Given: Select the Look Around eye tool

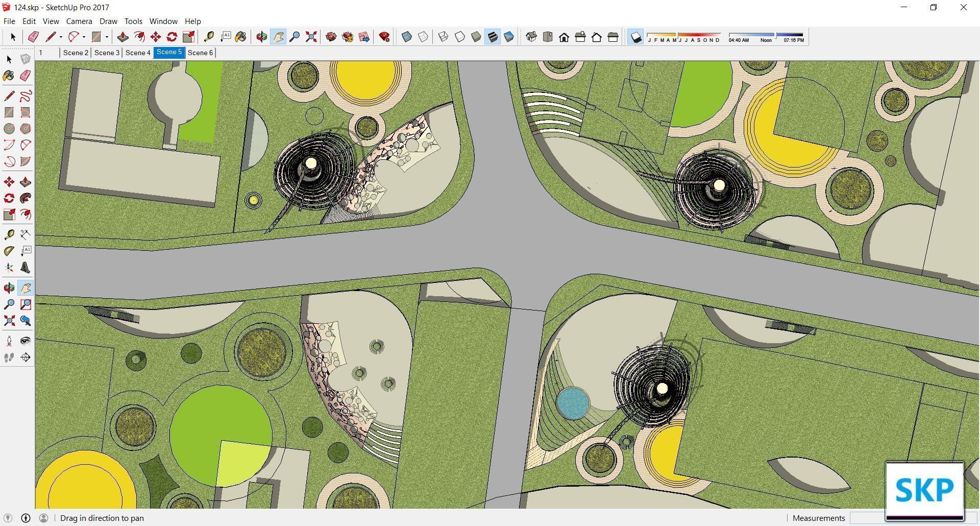Looking at the screenshot, I should [x=25, y=341].
